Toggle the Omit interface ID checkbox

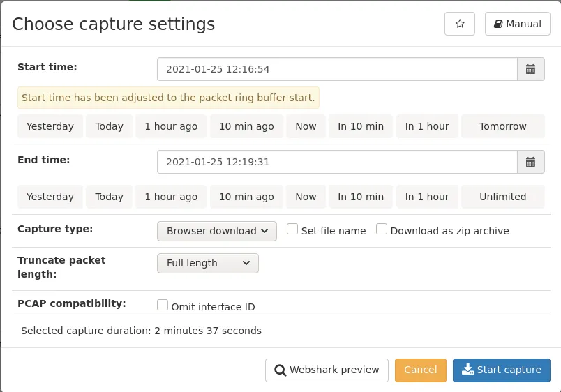coord(163,306)
